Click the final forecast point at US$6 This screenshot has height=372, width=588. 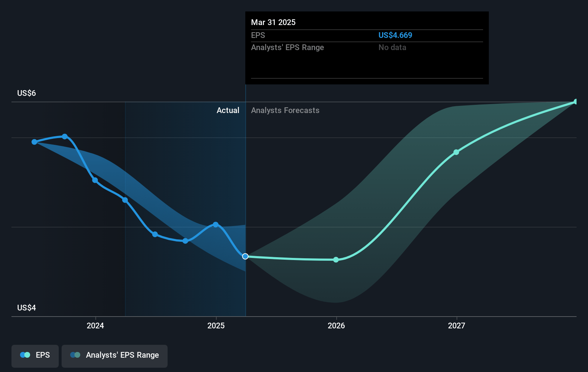[x=576, y=102]
